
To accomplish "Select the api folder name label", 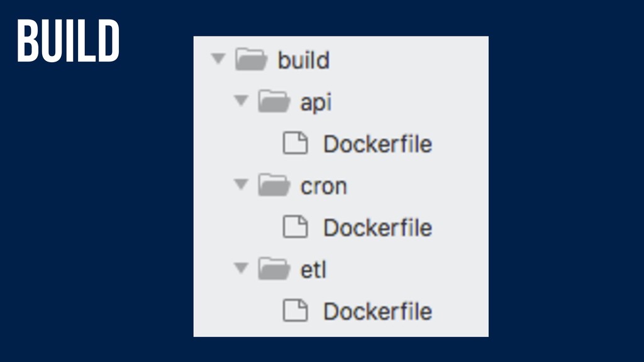I will 316,102.
